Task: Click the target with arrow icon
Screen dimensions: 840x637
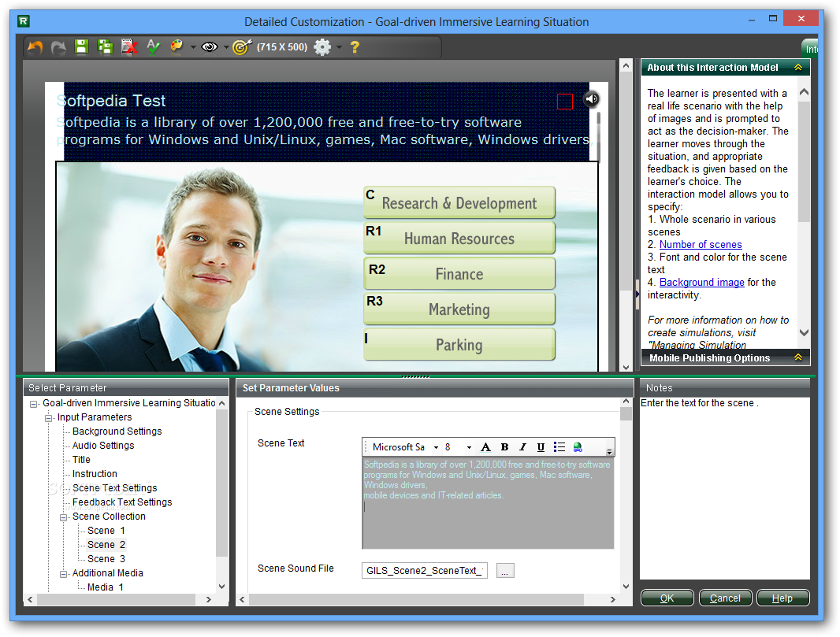Action: point(242,47)
